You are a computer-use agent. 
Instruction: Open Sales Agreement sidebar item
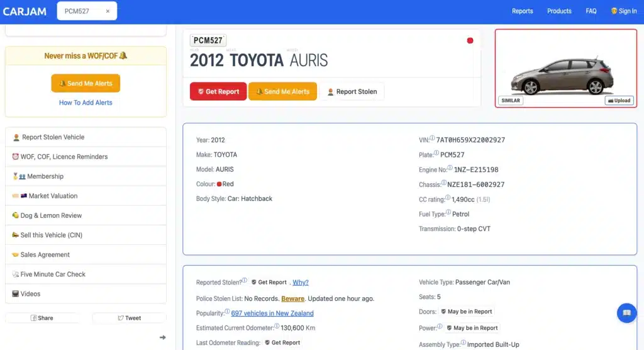[x=86, y=254]
